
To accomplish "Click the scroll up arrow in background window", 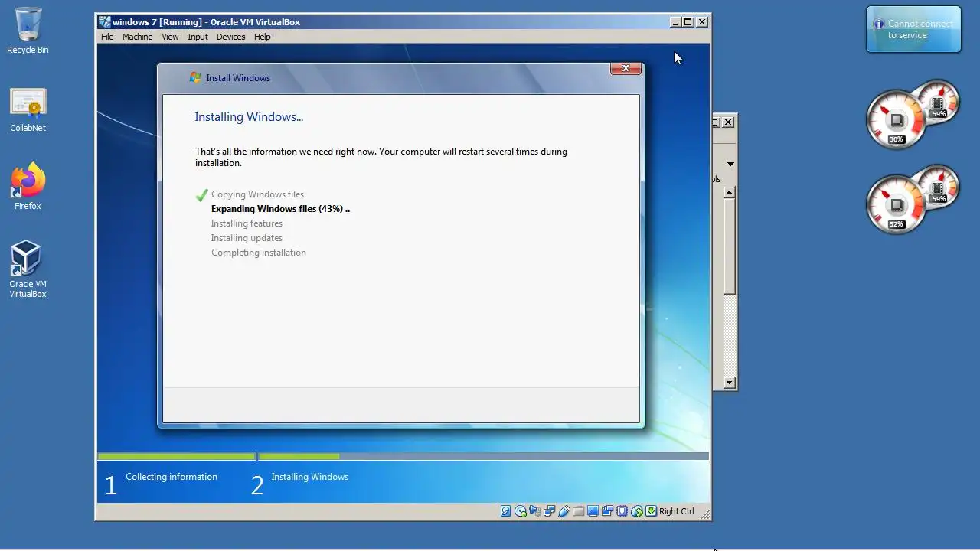I will pyautogui.click(x=730, y=192).
